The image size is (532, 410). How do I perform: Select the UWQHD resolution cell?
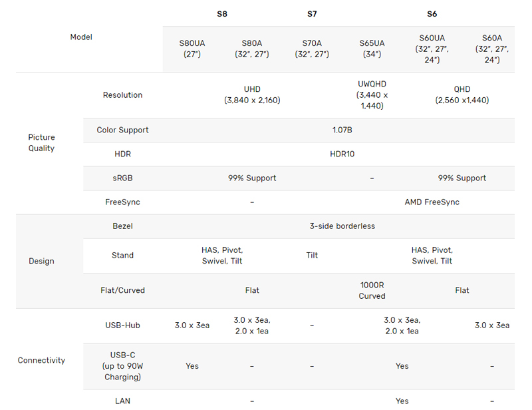(372, 95)
